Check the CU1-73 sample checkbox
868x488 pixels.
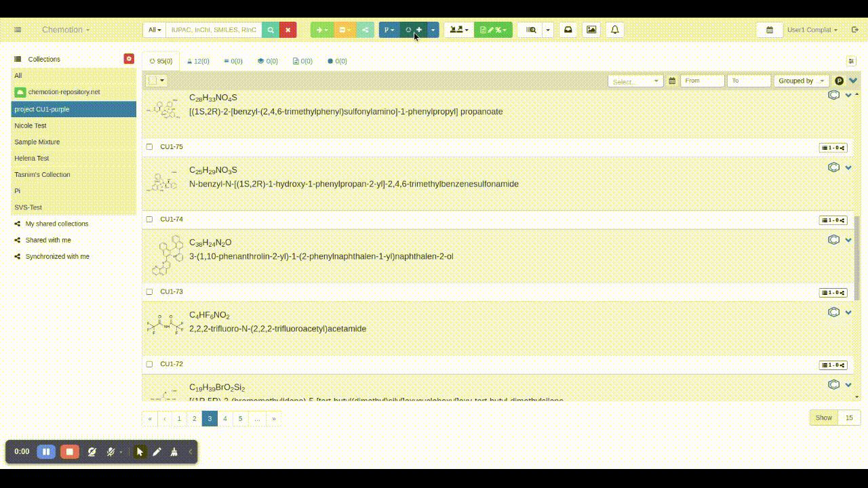[150, 292]
